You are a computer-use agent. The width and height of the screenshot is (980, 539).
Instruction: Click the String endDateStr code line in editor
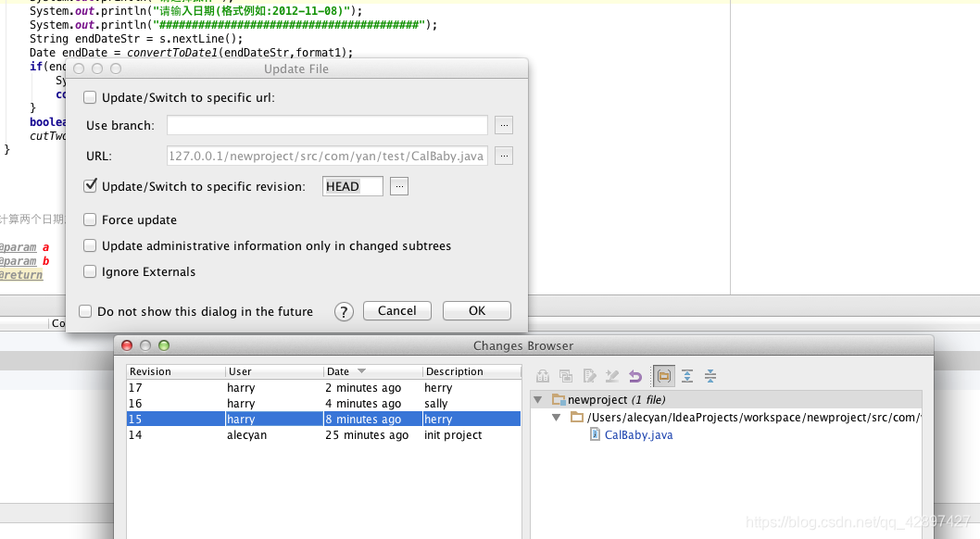136,39
